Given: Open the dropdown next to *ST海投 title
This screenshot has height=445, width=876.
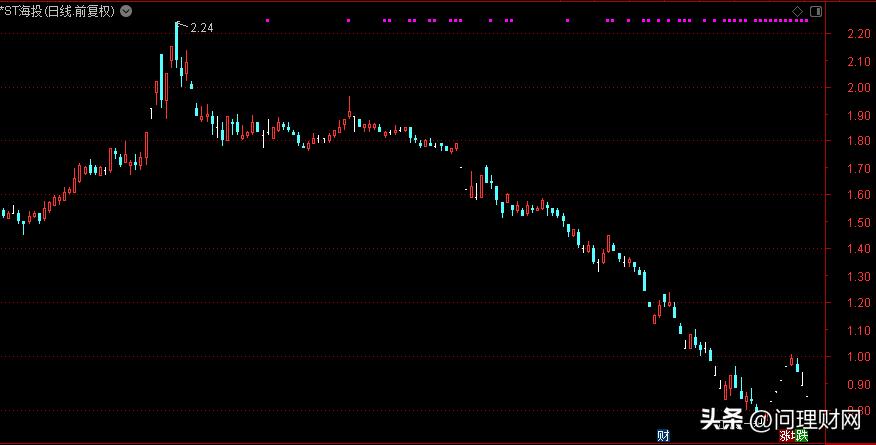Looking at the screenshot, I should pyautogui.click(x=126, y=11).
